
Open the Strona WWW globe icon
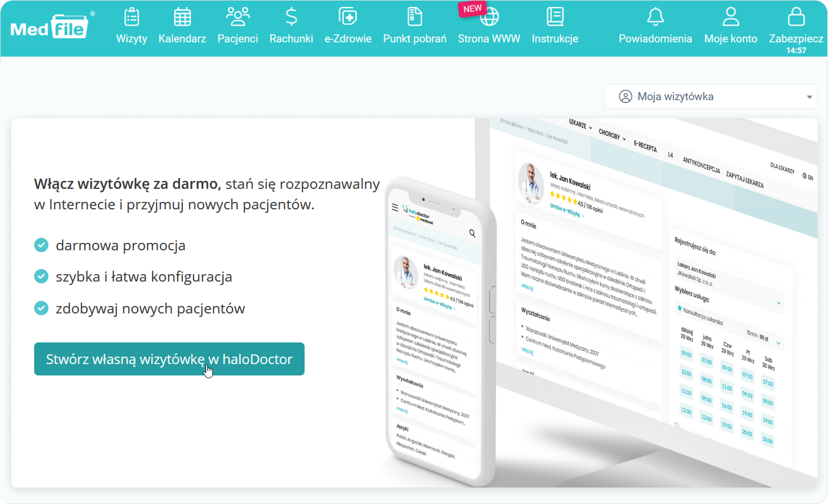tap(490, 16)
